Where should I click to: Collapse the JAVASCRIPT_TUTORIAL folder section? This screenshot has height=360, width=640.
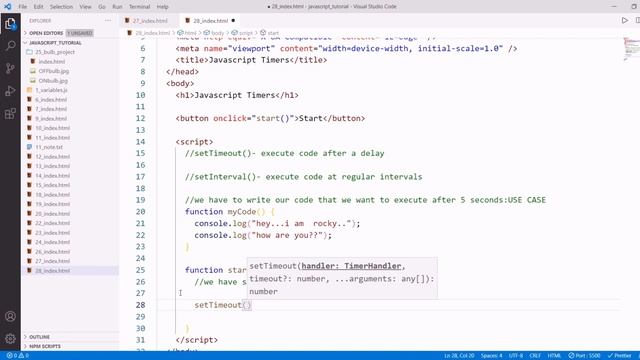(x=55, y=42)
